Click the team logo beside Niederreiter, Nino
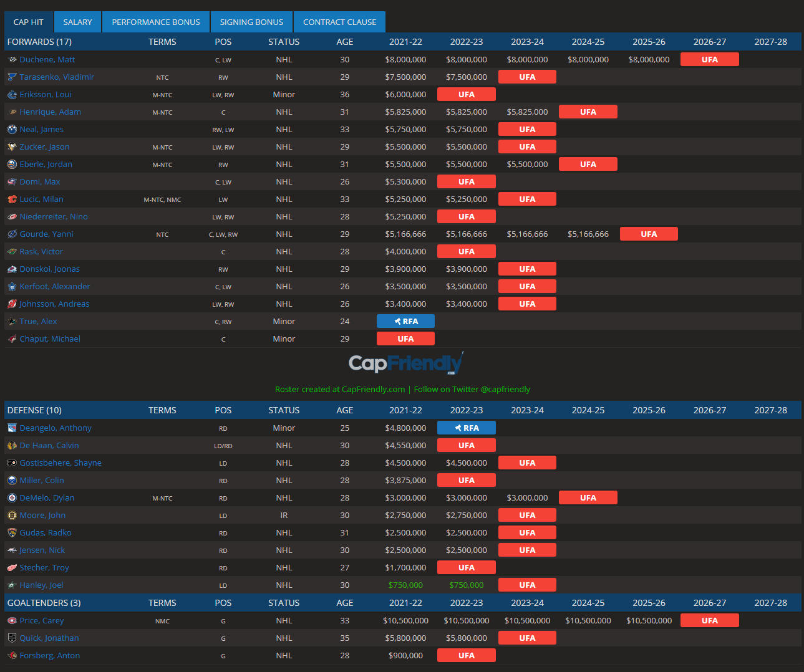 point(12,217)
